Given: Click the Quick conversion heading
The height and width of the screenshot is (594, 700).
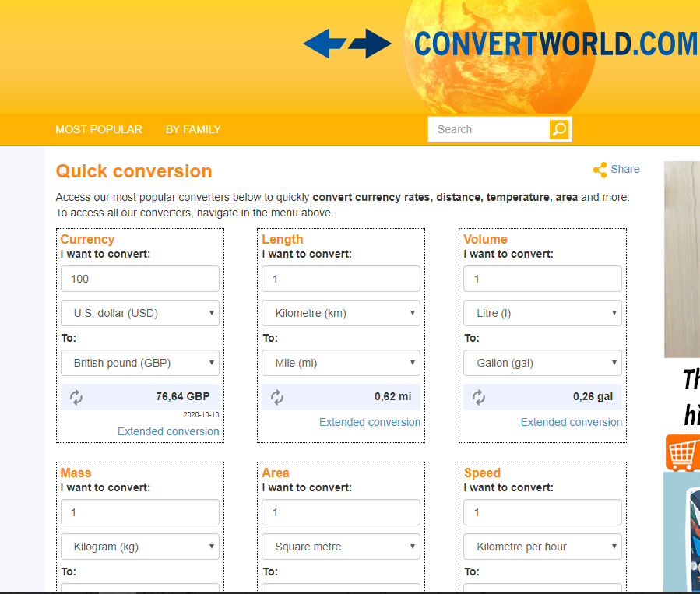Looking at the screenshot, I should (134, 171).
